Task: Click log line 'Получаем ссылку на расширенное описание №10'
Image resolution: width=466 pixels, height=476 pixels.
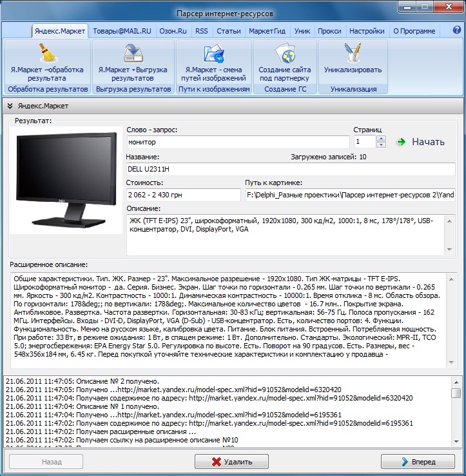Action: coord(122,440)
